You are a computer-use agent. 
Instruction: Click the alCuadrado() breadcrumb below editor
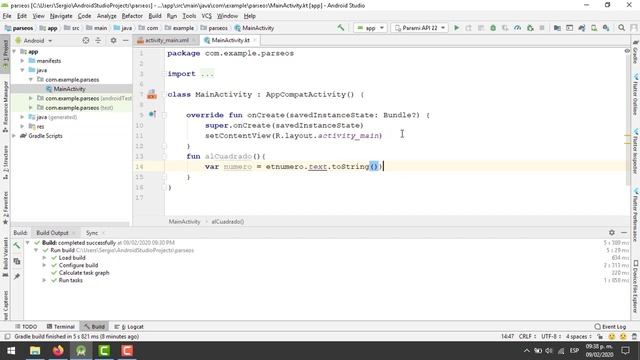[x=227, y=222]
